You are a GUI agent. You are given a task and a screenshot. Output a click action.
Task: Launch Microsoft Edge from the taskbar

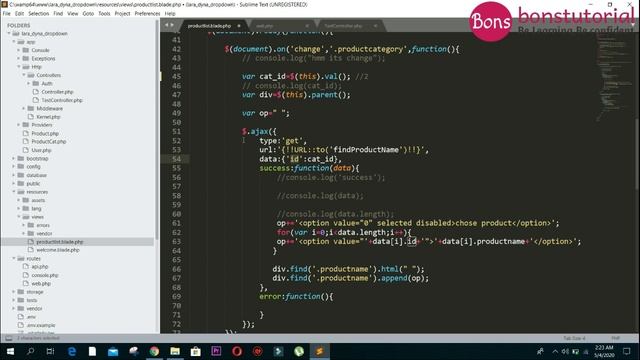pos(72,351)
